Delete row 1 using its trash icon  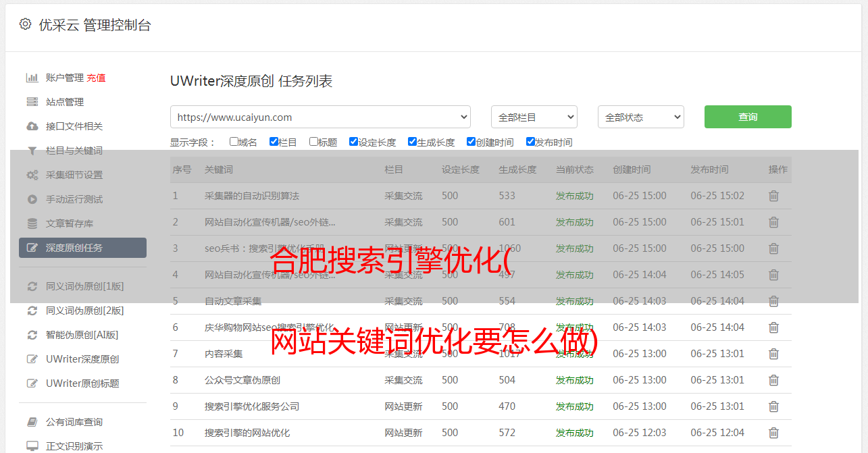tap(773, 196)
